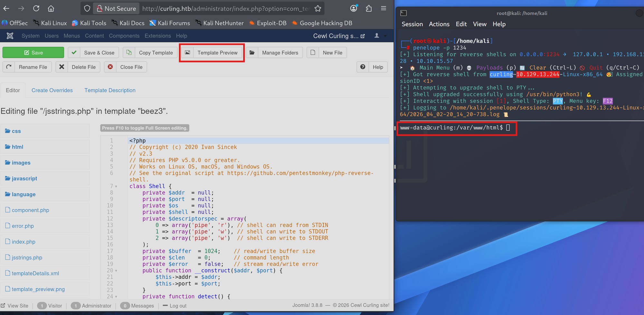Click Manage Folders button
This screenshot has height=315, width=644.
[x=274, y=52]
